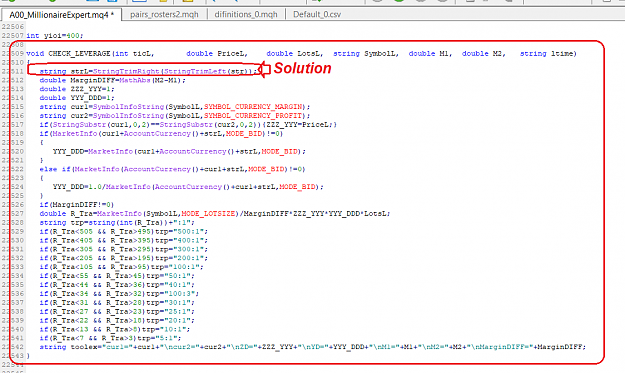Click the 'void CHECK_LEVERAGE' function name
The width and height of the screenshot is (625, 373).
coord(68,53)
